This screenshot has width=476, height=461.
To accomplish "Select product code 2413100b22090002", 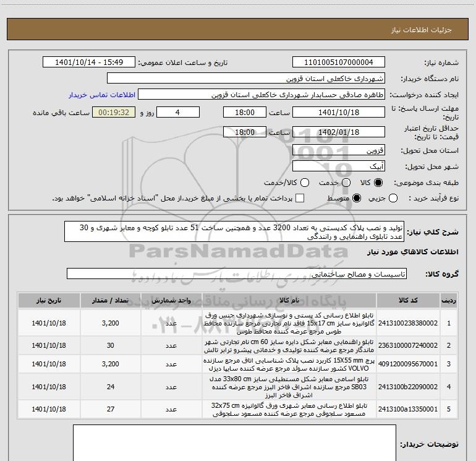I will coord(408,387).
